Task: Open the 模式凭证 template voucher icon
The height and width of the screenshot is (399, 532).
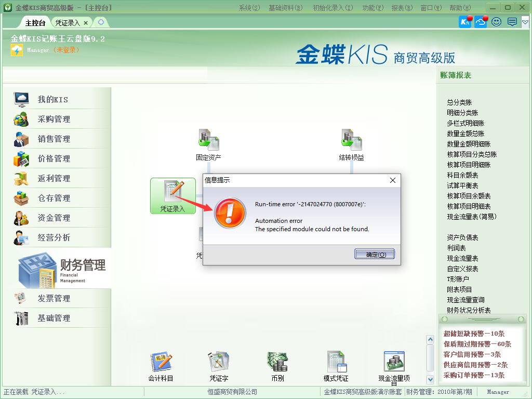Action: 336,366
